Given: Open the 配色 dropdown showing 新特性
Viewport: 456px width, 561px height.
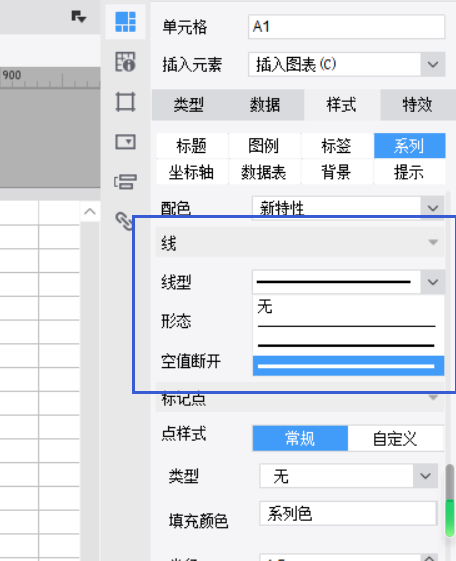Looking at the screenshot, I should tap(348, 208).
